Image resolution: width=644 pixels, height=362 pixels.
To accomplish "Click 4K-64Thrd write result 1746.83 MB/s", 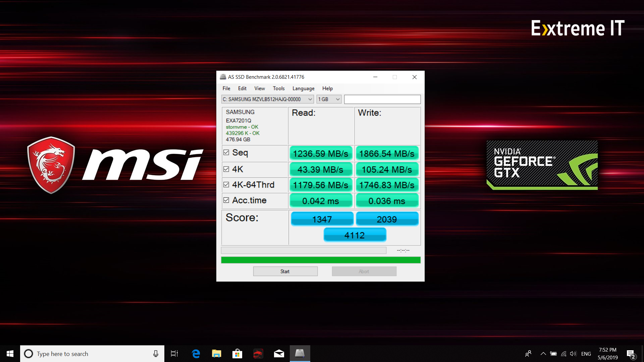I will 387,185.
